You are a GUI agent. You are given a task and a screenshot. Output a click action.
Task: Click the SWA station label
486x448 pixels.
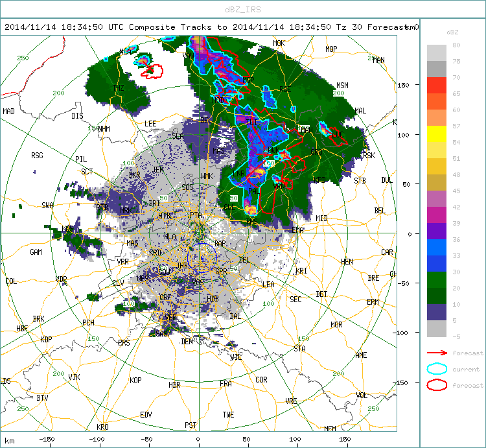click(47, 206)
